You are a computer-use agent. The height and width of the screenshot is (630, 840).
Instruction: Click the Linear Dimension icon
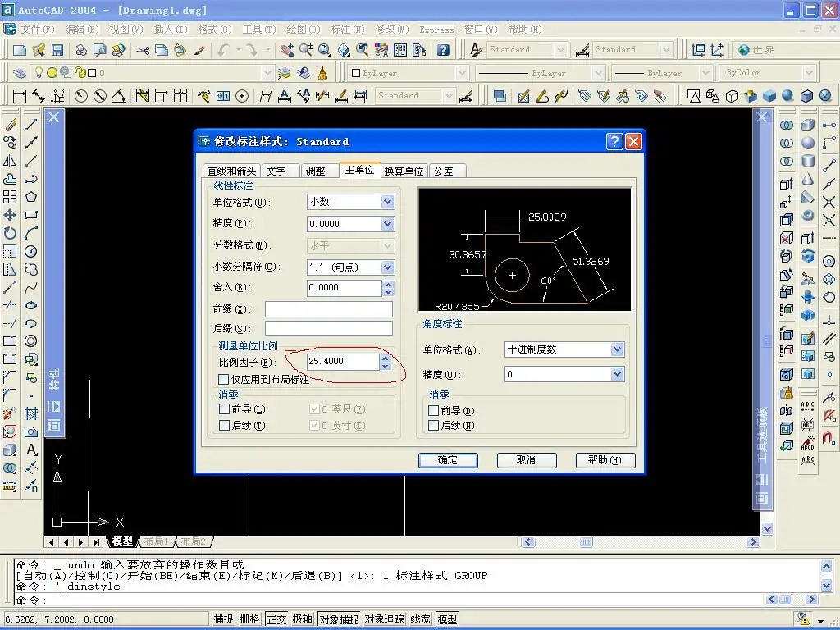pos(20,96)
